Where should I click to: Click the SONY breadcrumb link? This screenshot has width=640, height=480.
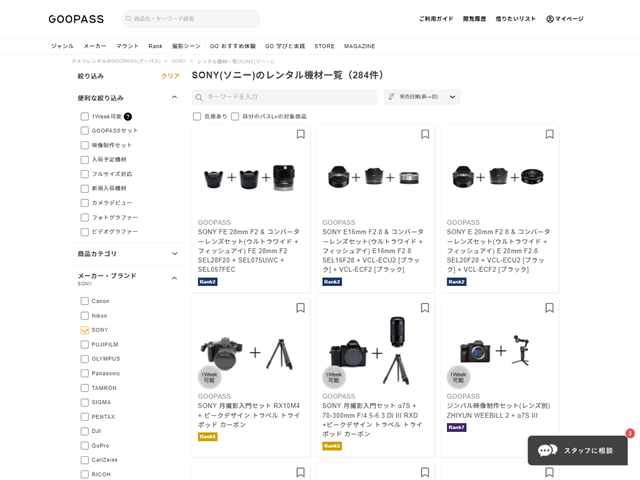tap(178, 61)
